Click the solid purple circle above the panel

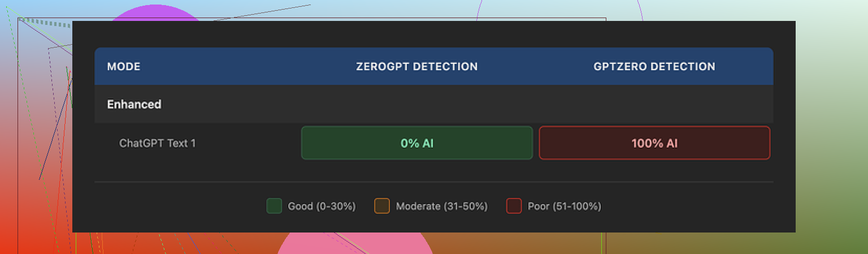pyautogui.click(x=153, y=14)
